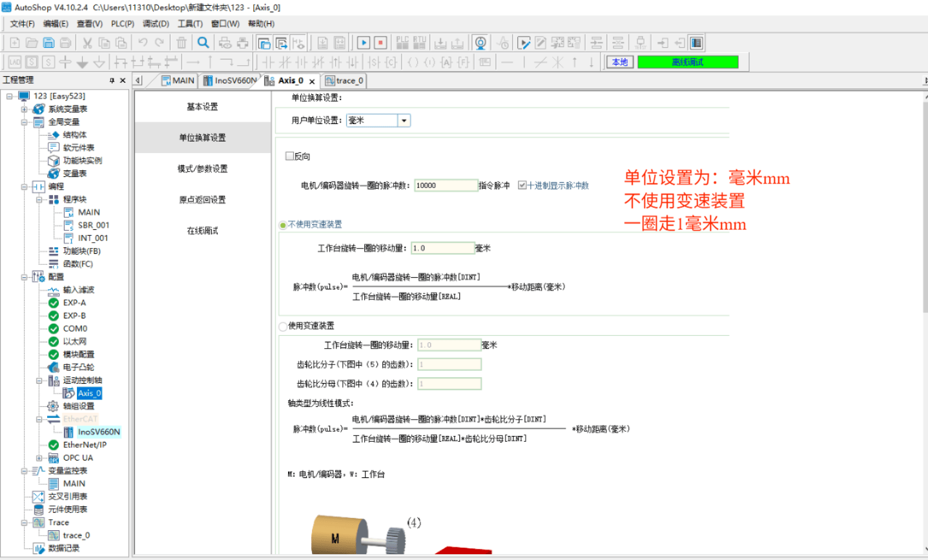Select the 使用变速装置 radio button
Screen dimensions: 928x560
coord(283,326)
